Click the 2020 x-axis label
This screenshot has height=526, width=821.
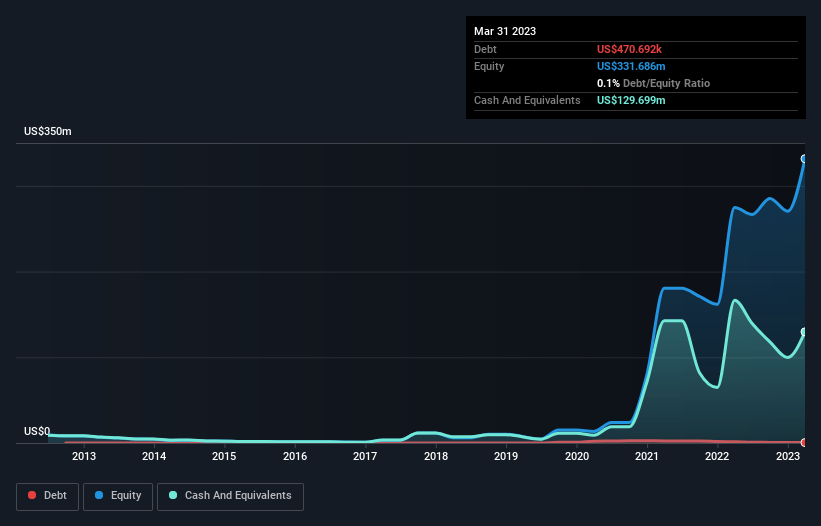tap(576, 456)
